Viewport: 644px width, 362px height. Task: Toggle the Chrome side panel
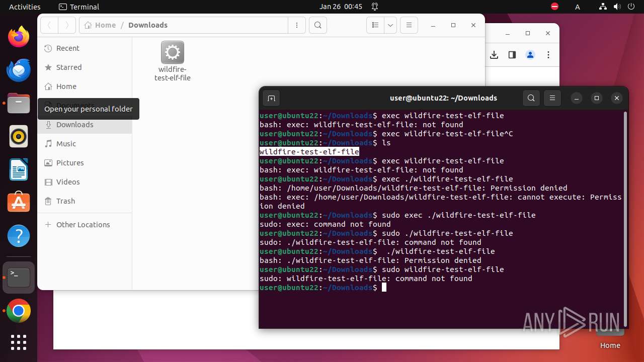(512, 55)
